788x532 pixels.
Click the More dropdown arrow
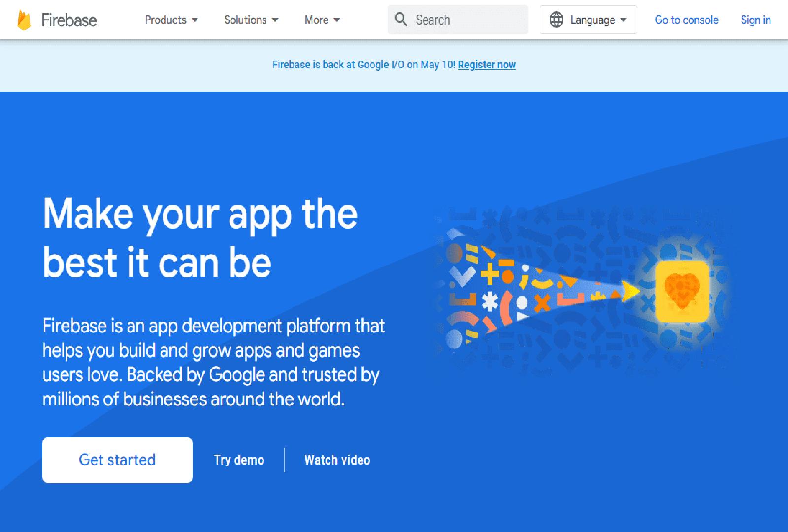click(337, 20)
